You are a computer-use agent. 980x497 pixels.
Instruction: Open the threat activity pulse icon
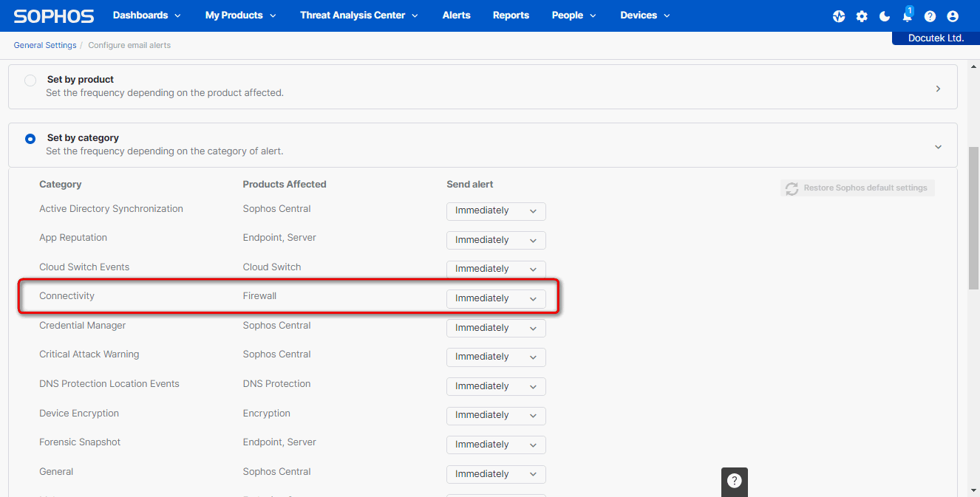click(x=839, y=16)
